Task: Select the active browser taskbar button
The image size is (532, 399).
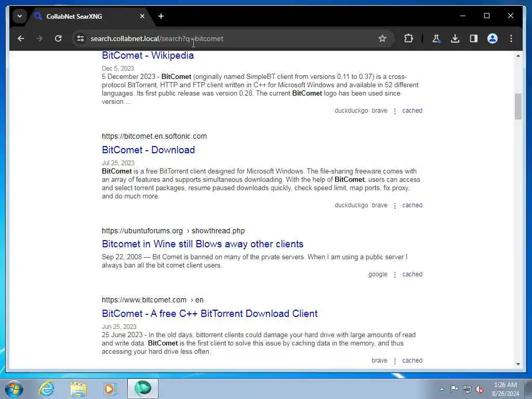Action: coord(142,389)
